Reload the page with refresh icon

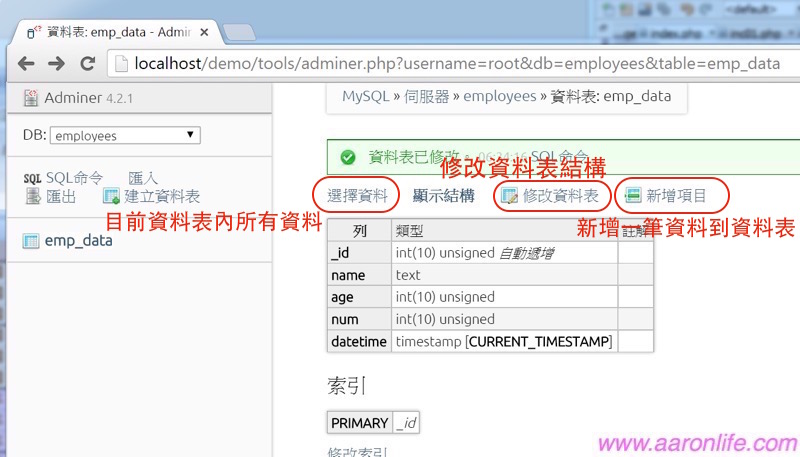(x=88, y=63)
